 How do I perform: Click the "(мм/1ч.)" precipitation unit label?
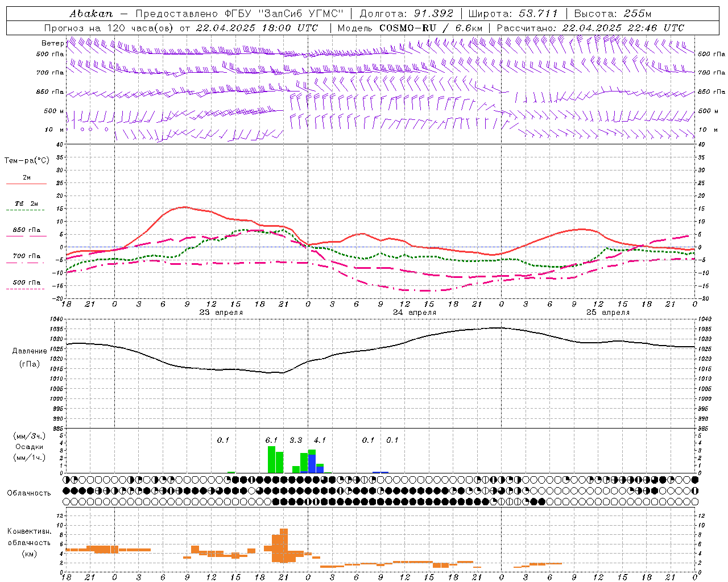pos(30,457)
